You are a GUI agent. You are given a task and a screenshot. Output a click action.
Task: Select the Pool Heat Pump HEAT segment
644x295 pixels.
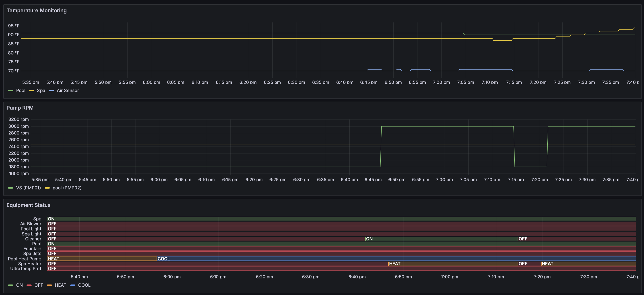[x=102, y=259]
